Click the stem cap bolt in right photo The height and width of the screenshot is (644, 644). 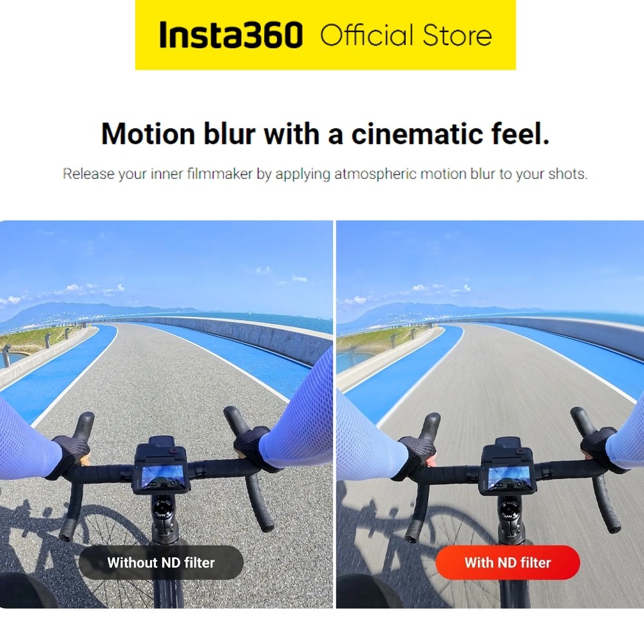click(509, 511)
